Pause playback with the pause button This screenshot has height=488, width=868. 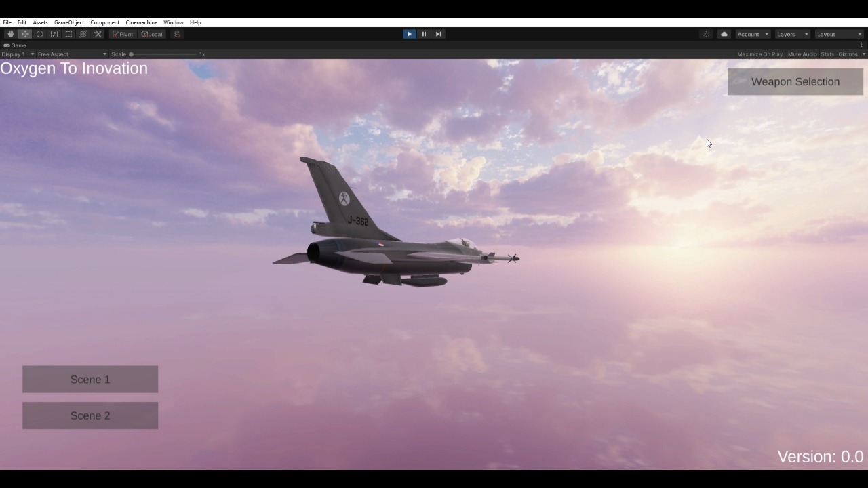[424, 34]
